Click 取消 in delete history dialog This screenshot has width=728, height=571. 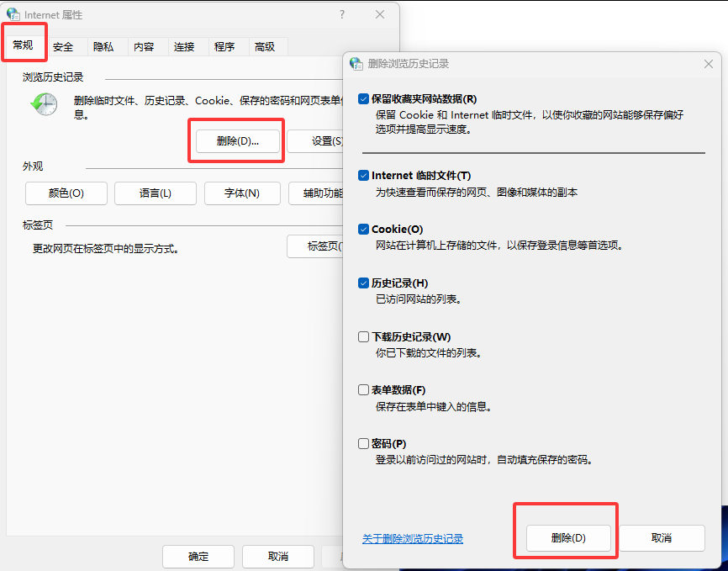[662, 538]
